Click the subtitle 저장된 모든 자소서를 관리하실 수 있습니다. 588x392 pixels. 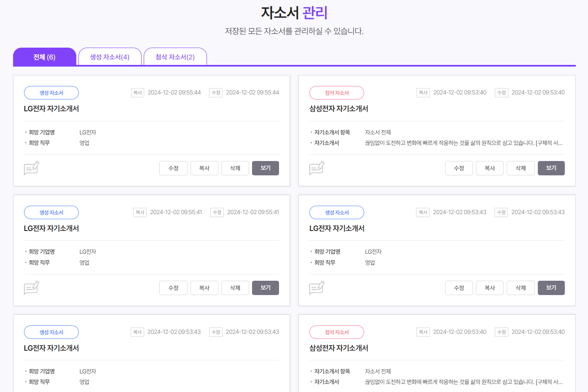[x=294, y=31]
